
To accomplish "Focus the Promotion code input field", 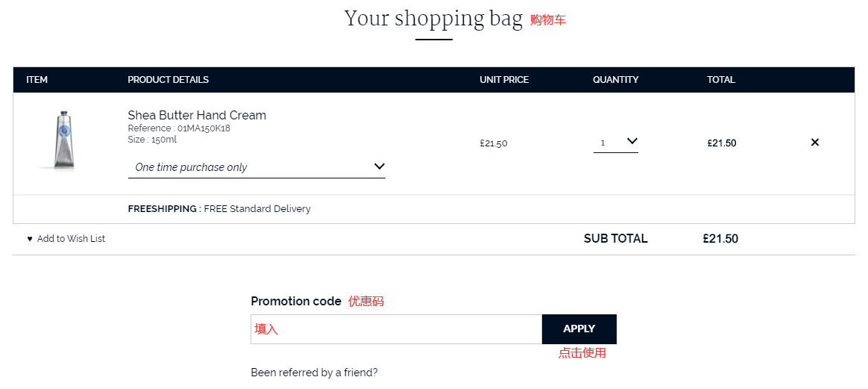I will pos(396,329).
